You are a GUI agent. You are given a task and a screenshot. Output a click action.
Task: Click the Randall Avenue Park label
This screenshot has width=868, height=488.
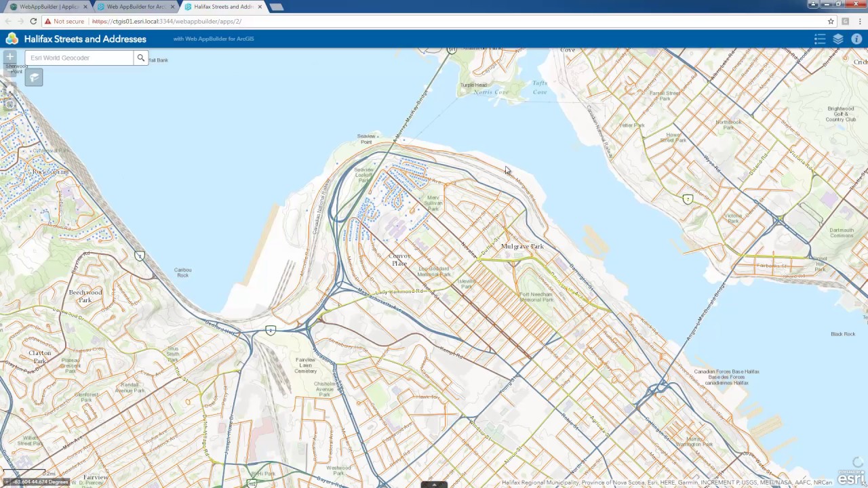(130, 388)
